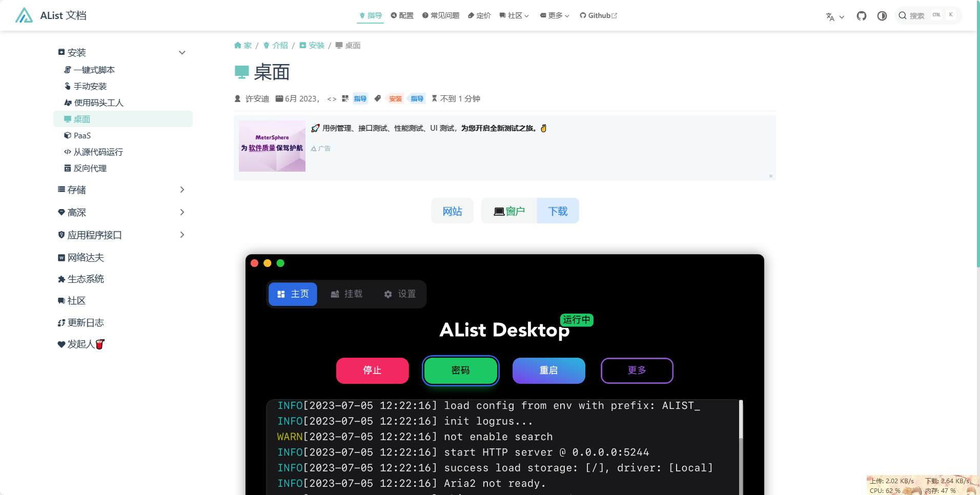Click the orange 安装 tag

coord(395,98)
